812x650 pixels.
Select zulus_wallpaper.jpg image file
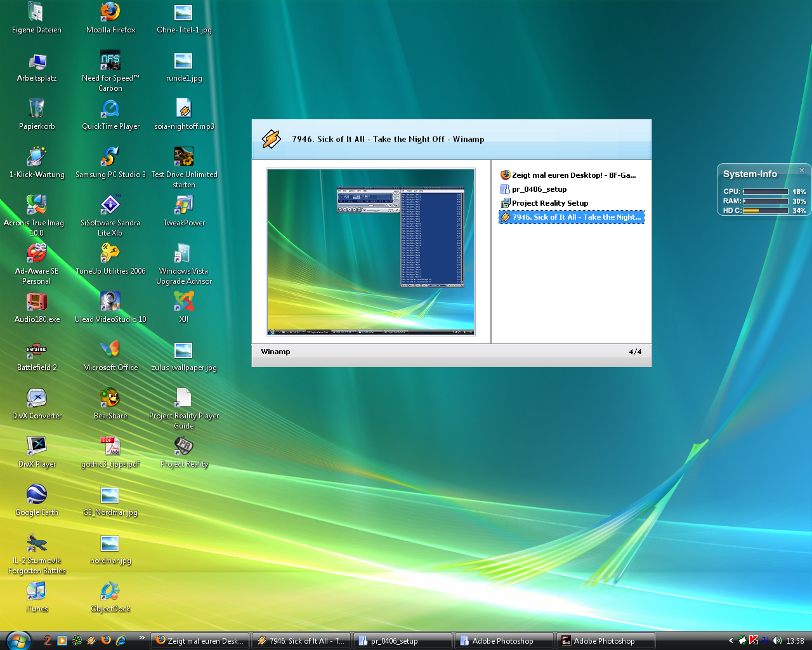184,356
